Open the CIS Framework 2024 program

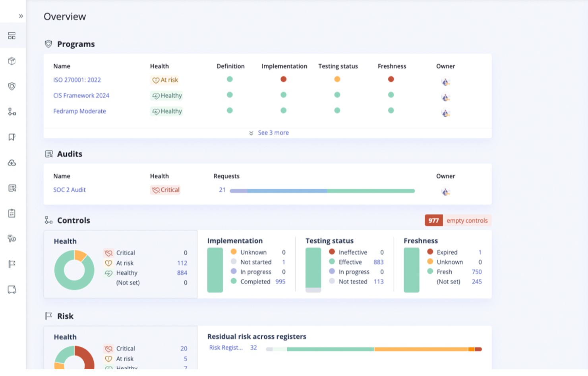click(x=81, y=96)
